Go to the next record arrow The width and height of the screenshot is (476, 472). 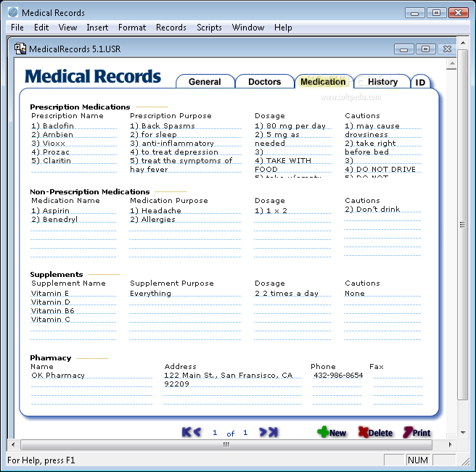tap(263, 432)
